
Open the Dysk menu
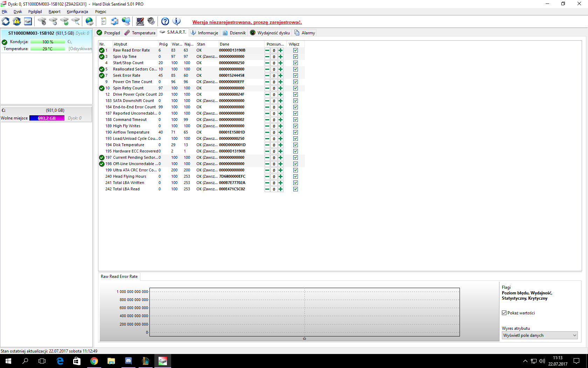[18, 12]
